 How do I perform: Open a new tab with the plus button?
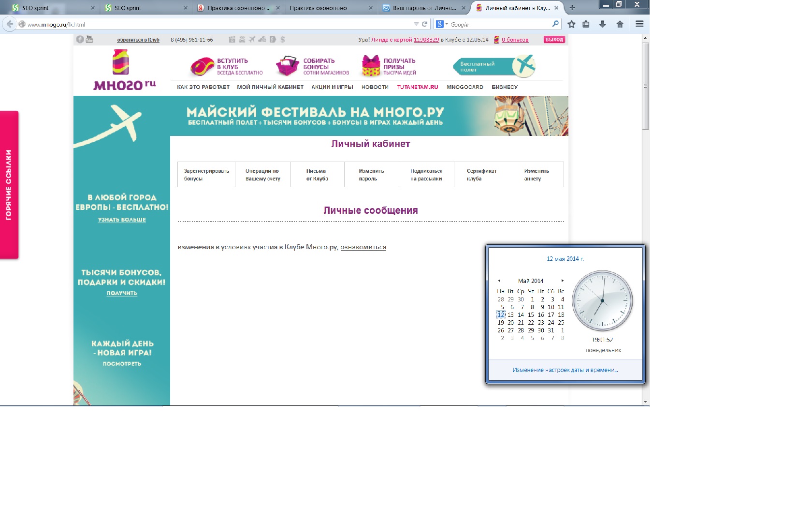572,7
